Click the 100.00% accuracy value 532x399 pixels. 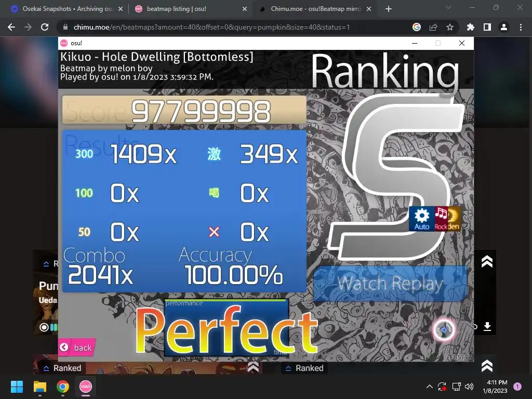(234, 275)
